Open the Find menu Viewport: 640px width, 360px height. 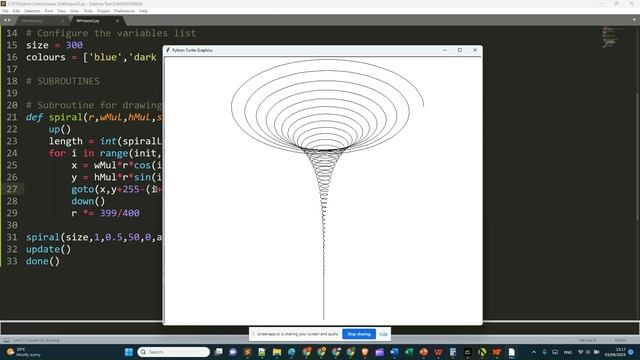tap(49, 11)
